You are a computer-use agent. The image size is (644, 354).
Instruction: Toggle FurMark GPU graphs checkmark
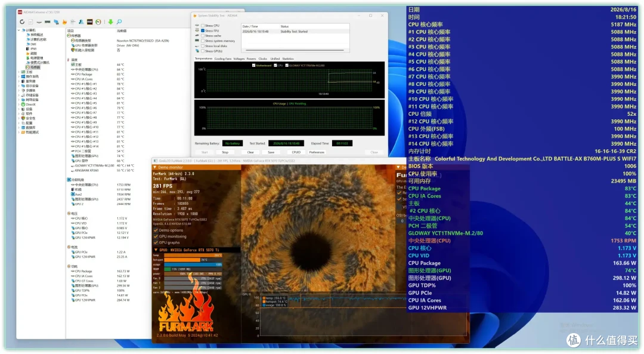pyautogui.click(x=156, y=242)
